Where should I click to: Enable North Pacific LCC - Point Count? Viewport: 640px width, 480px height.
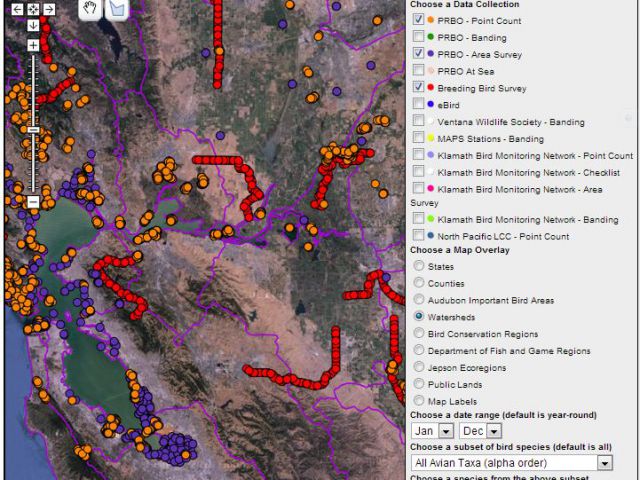(x=418, y=235)
